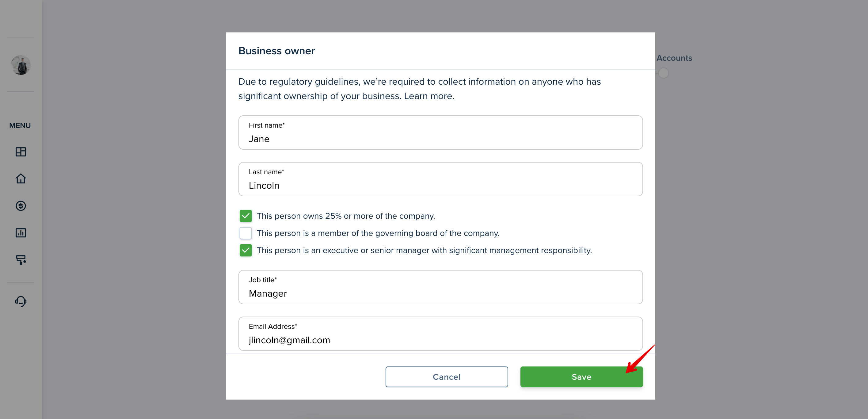Select the Accounts step in background page
868x419 pixels.
(674, 58)
